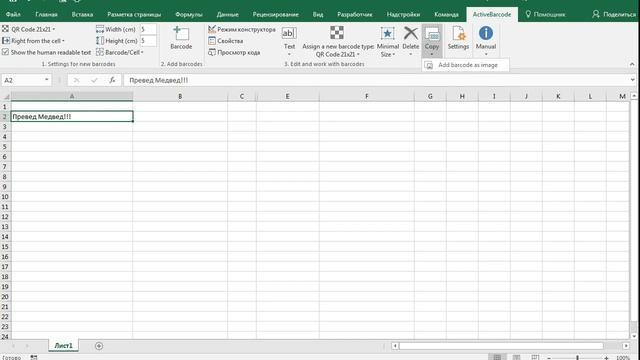Click the Select All corner triangle
The image size is (640, 360).
coord(6,96)
